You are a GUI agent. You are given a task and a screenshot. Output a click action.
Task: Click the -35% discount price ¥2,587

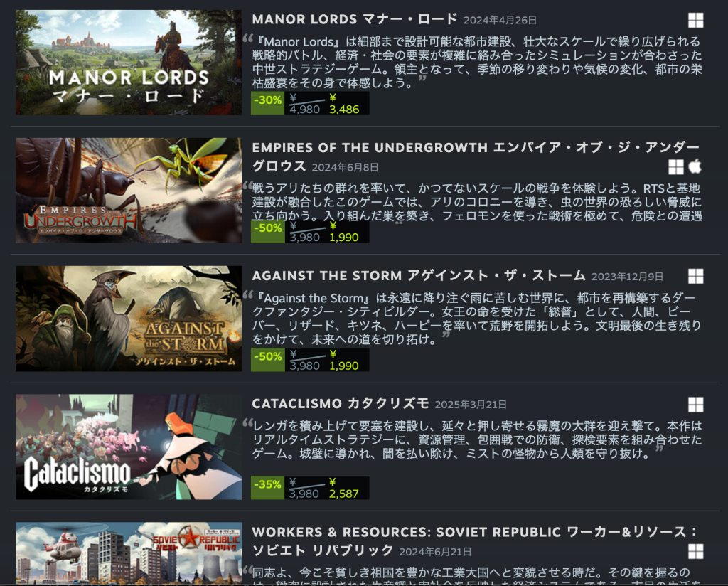point(310,488)
